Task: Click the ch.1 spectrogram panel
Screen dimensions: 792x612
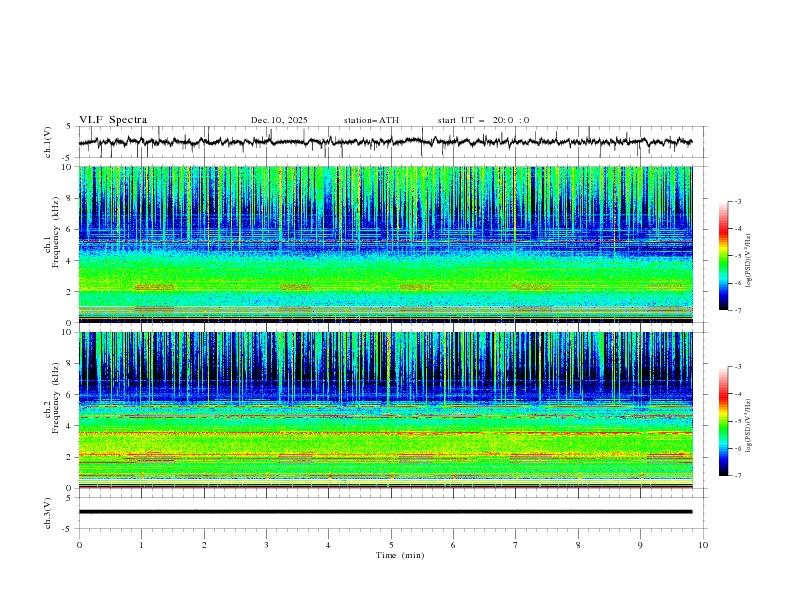Action: point(385,244)
